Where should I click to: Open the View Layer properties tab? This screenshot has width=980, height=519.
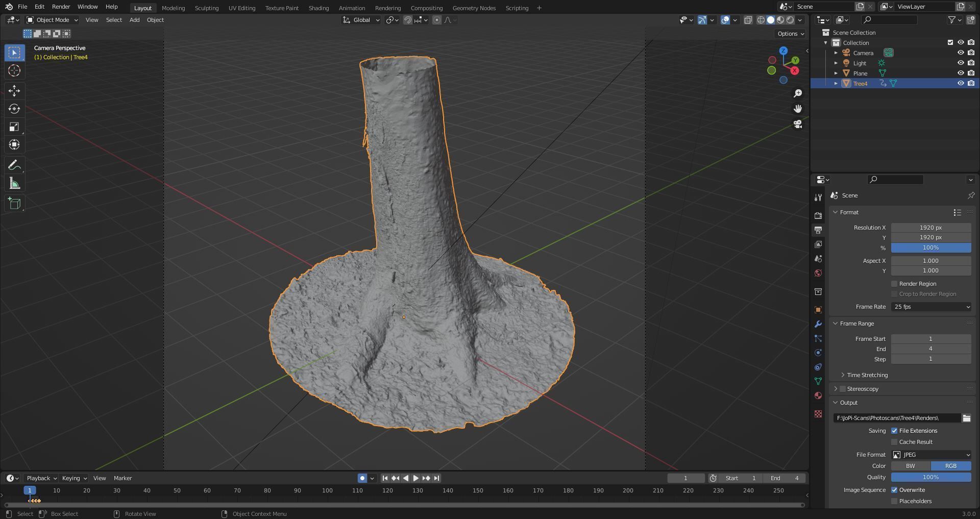818,244
